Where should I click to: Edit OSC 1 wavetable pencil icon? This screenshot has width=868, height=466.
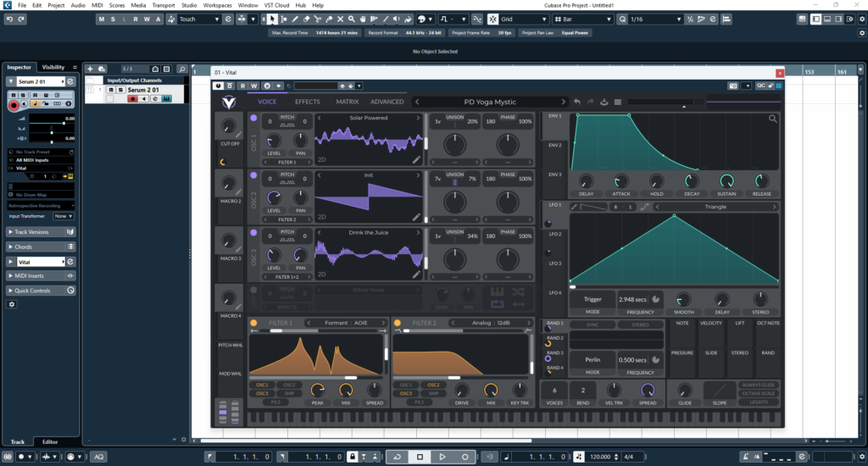tap(416, 159)
